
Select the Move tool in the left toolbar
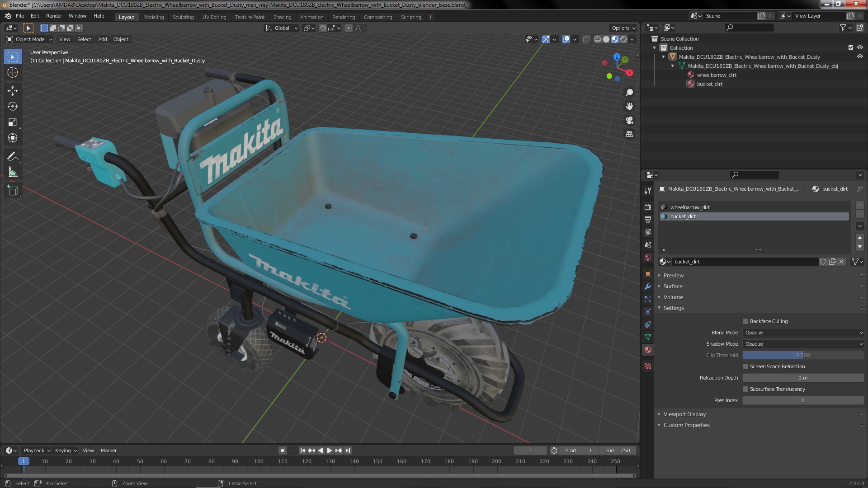click(x=13, y=91)
